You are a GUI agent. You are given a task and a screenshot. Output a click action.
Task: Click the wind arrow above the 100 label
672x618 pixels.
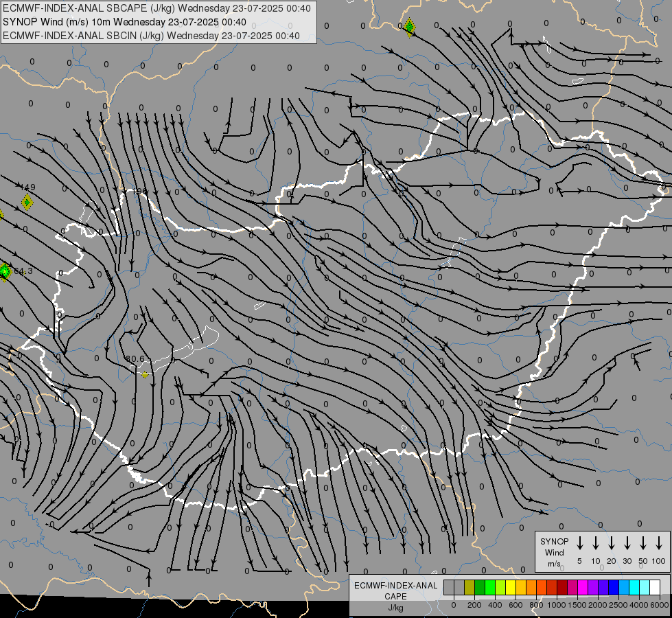tap(659, 543)
